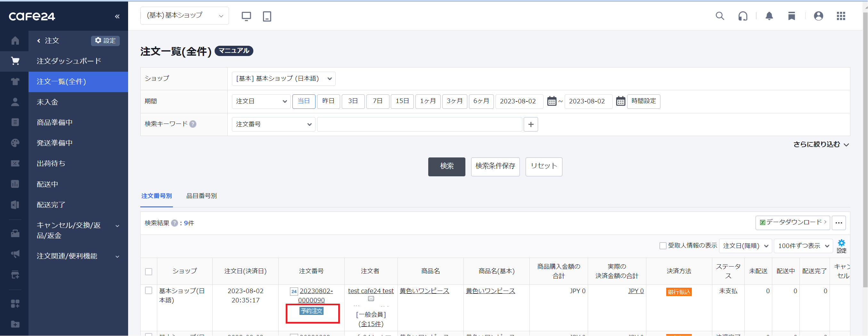Screen dimensions: 868x336
Task: Open start date calendar picker icon
Action: click(x=552, y=101)
